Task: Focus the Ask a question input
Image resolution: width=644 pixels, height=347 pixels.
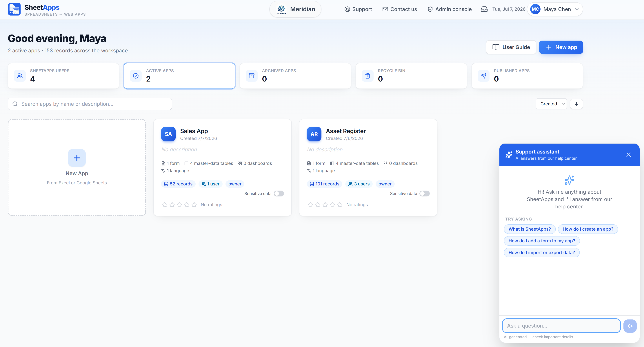Action: (x=561, y=326)
